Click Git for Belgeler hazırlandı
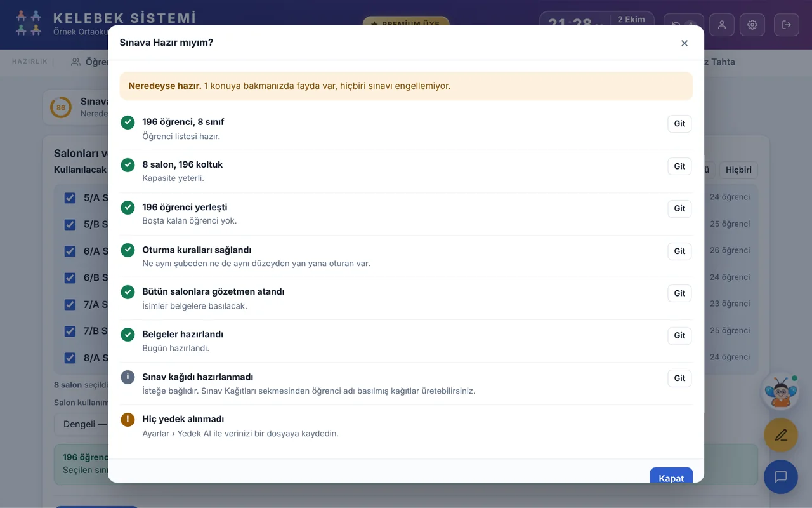 679,335
